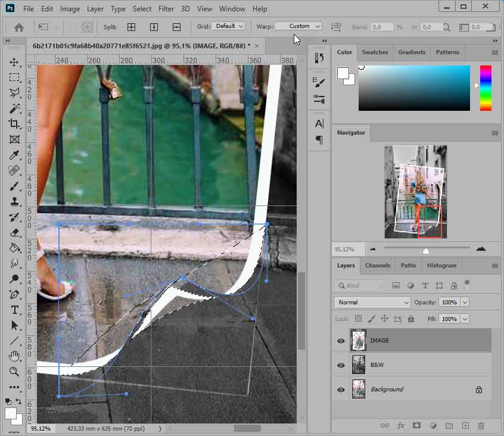Select the Pen tool
Viewport: 504px width, 436px height.
14,294
